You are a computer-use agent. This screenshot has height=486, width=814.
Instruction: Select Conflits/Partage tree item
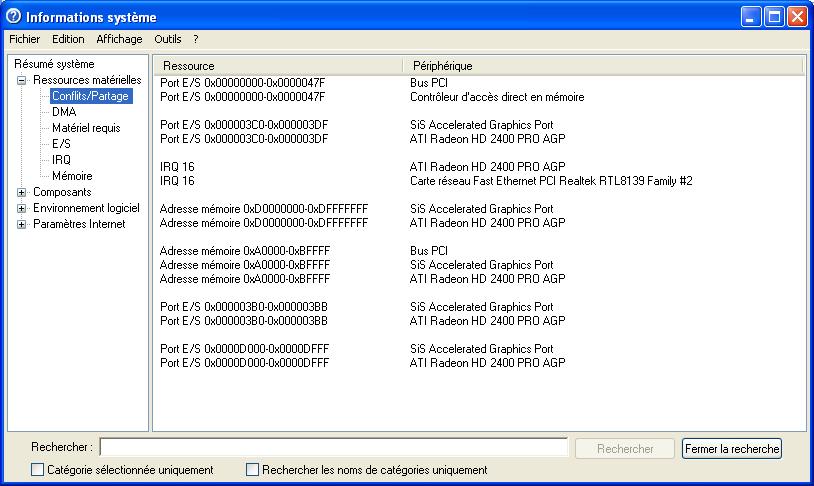[x=90, y=96]
